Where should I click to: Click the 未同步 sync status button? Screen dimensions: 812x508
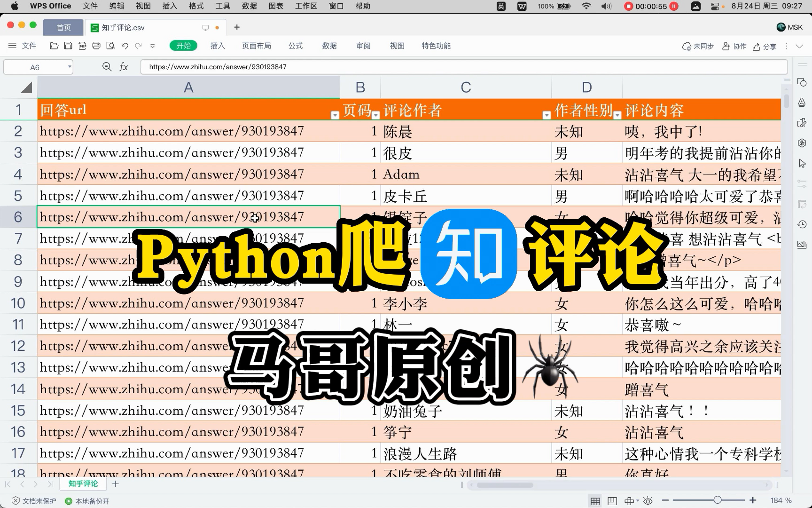[x=698, y=46]
